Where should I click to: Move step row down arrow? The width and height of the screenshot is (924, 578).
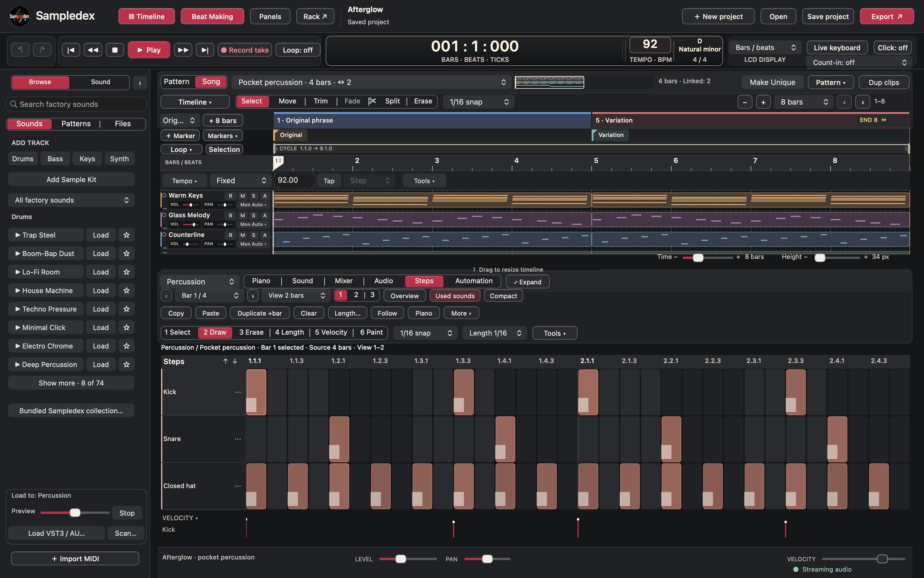(235, 361)
